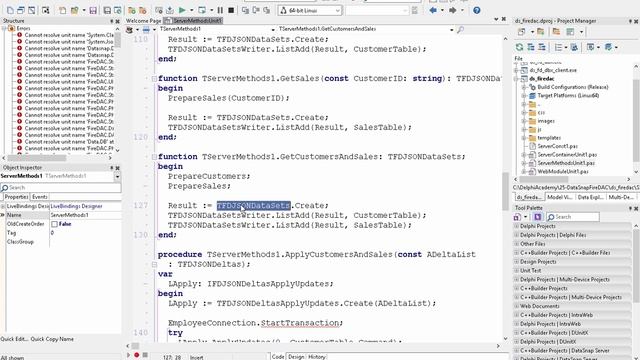640x360 pixels.
Task: Switch to Model View tab in Project Manager
Action: [559, 197]
